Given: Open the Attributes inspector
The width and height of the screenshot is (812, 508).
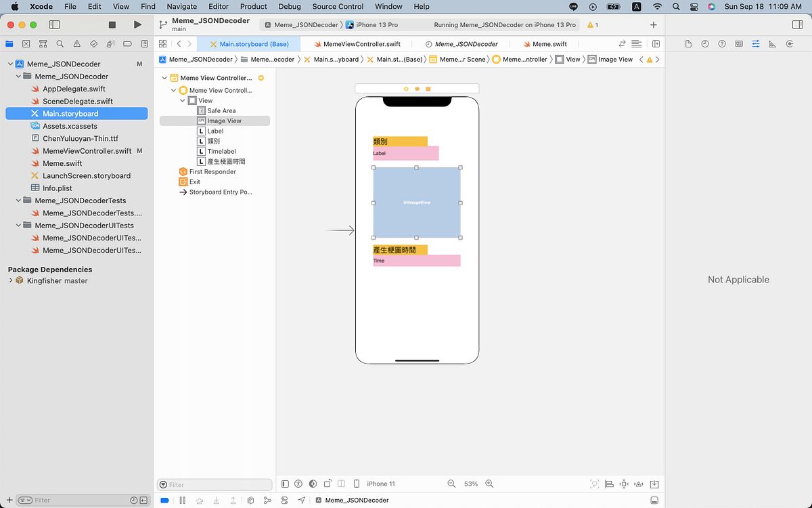Looking at the screenshot, I should click(756, 43).
